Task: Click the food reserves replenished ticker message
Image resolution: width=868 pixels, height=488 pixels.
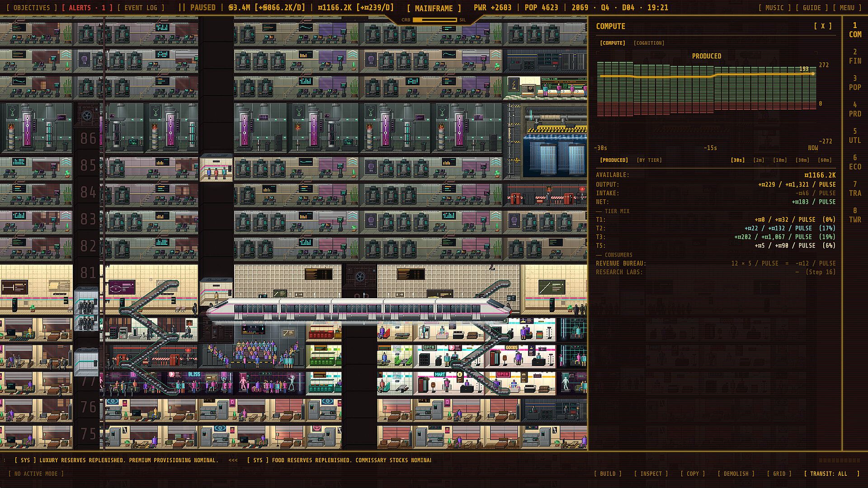Action: (x=339, y=460)
